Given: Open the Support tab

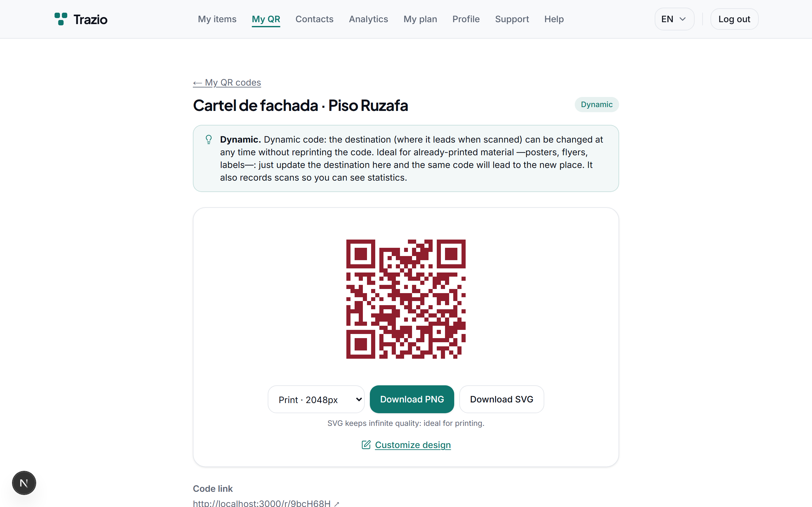Looking at the screenshot, I should click(x=512, y=19).
